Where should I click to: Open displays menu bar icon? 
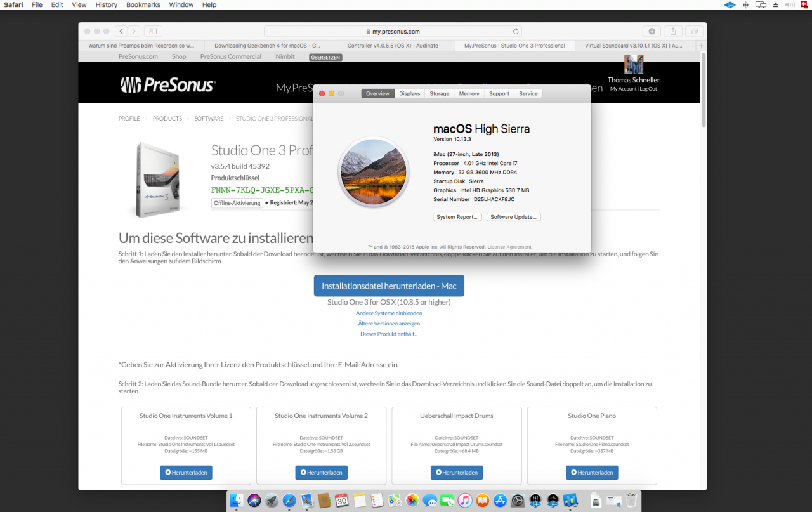[x=761, y=4]
